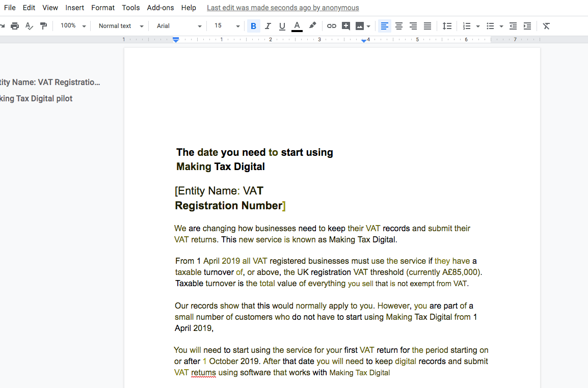The width and height of the screenshot is (588, 388).
Task: Click the Increase indent icon
Action: (527, 26)
